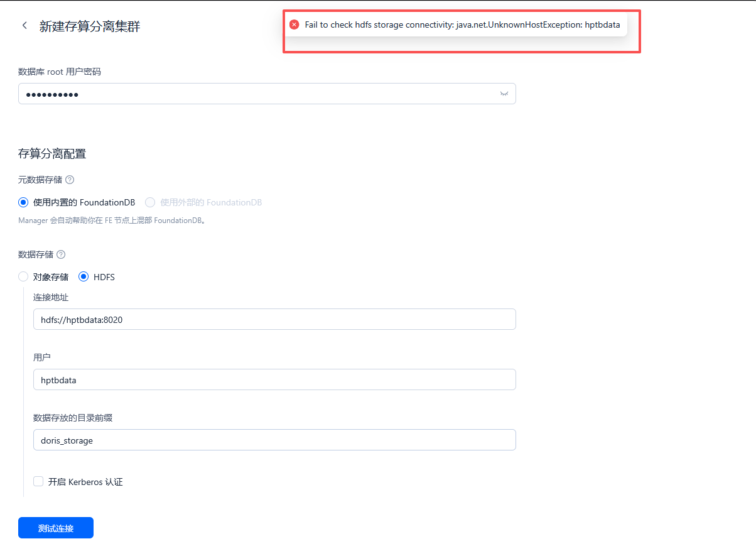Select the HDFS storage radio button

83,276
